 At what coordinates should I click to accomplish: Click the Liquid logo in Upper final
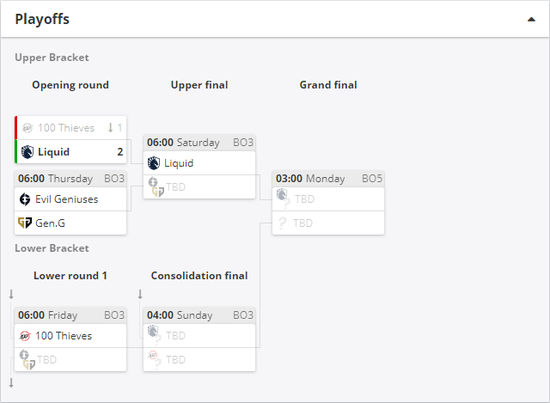click(x=154, y=163)
